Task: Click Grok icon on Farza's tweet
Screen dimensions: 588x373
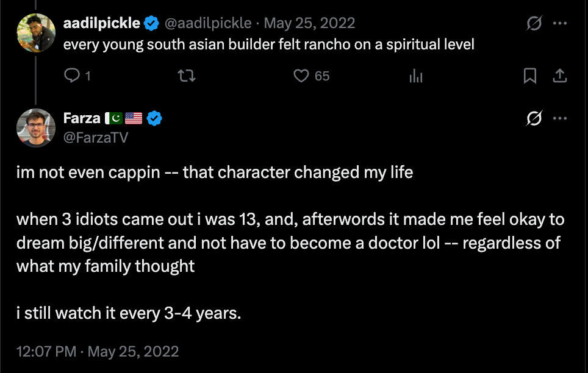Action: pyautogui.click(x=534, y=118)
